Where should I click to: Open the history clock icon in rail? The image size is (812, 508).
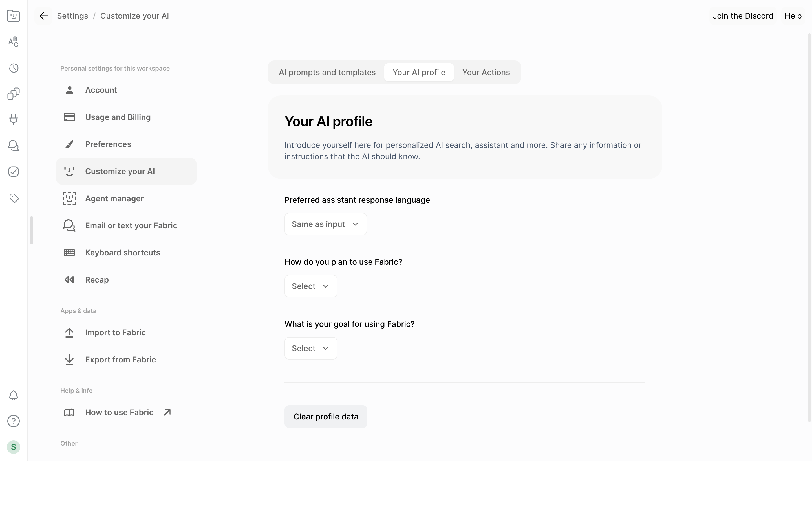[14, 68]
